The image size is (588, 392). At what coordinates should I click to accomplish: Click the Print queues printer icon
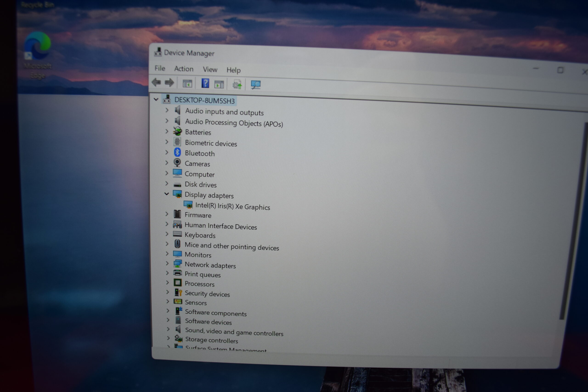click(178, 273)
